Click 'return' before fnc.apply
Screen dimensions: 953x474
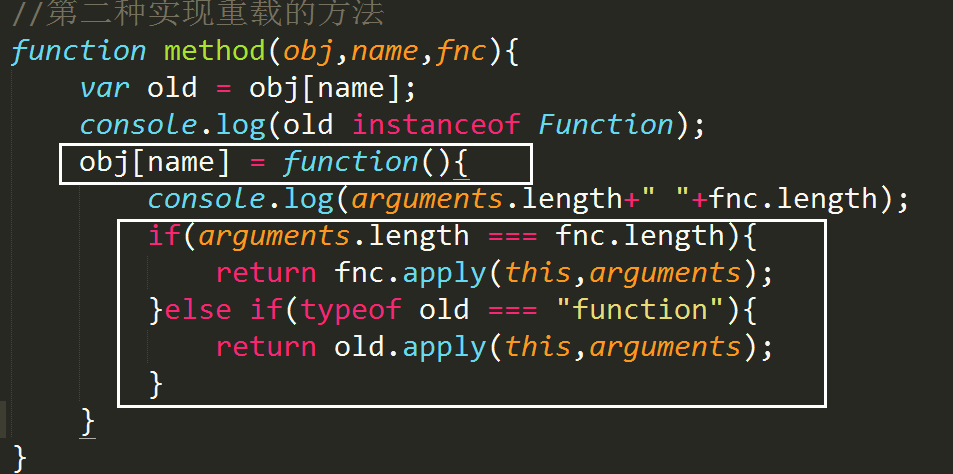coord(266,273)
